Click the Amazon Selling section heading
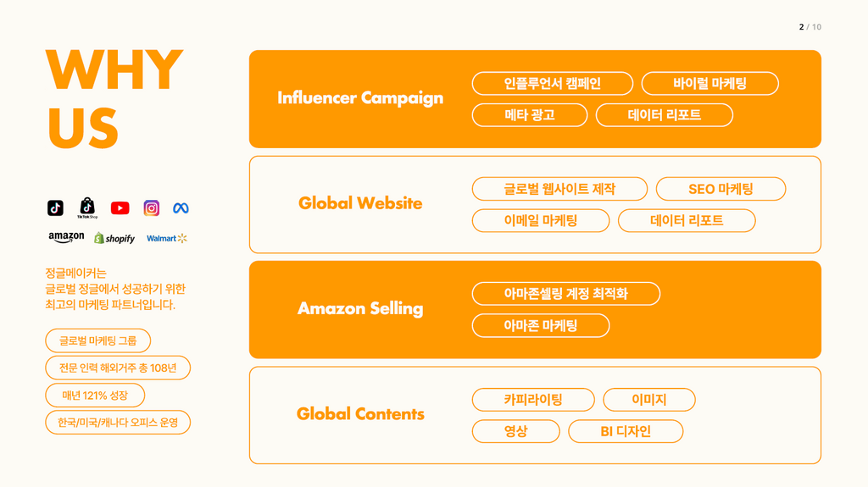Screen dimensions: 868x487 click(x=360, y=309)
